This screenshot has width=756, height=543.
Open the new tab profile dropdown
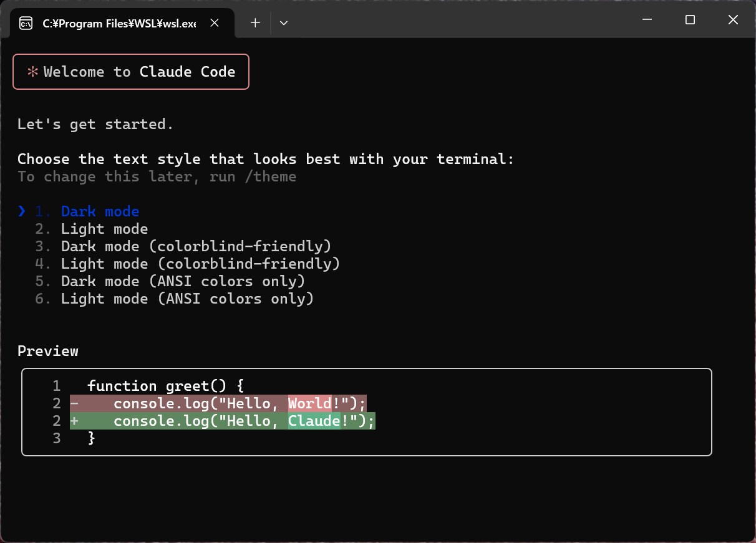pyautogui.click(x=284, y=23)
